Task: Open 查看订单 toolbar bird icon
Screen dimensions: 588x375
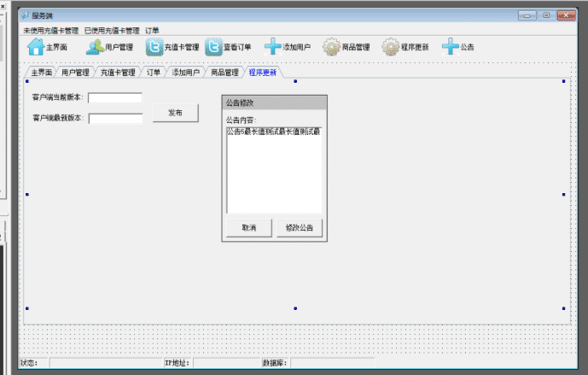Action: coord(213,47)
